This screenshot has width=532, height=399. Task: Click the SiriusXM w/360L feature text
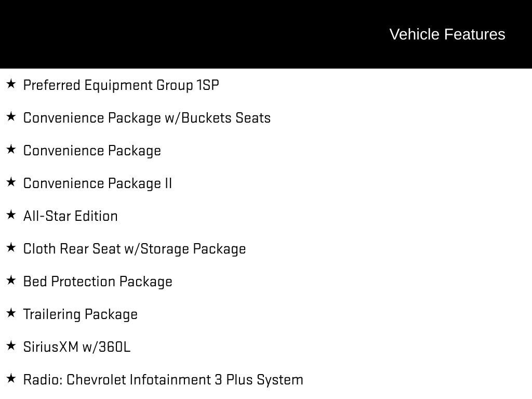[77, 347]
